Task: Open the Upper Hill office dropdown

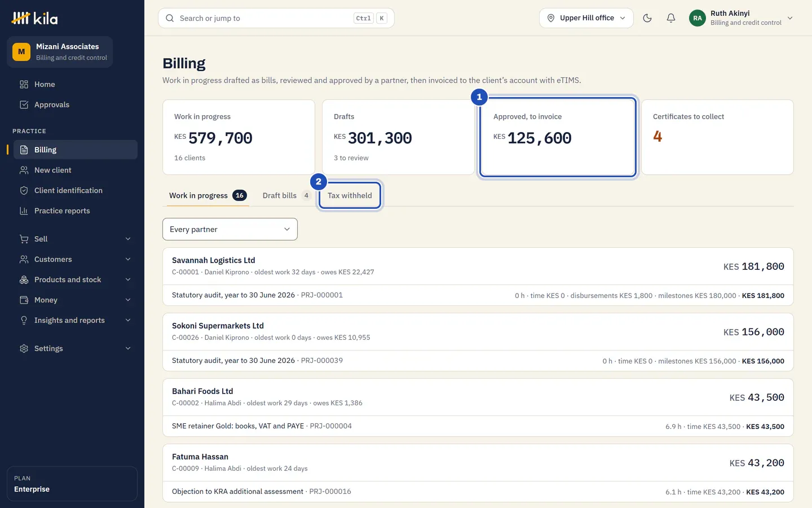Action: [586, 18]
